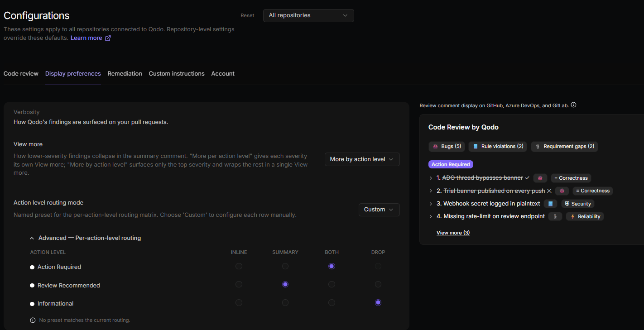
Task: Select Inline for Review Recommended
Action: [x=239, y=284]
